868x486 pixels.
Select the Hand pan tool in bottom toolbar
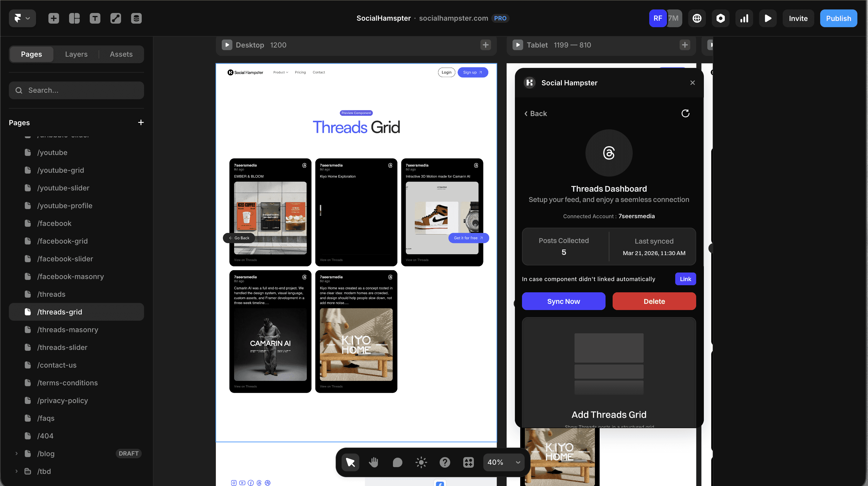pyautogui.click(x=373, y=462)
